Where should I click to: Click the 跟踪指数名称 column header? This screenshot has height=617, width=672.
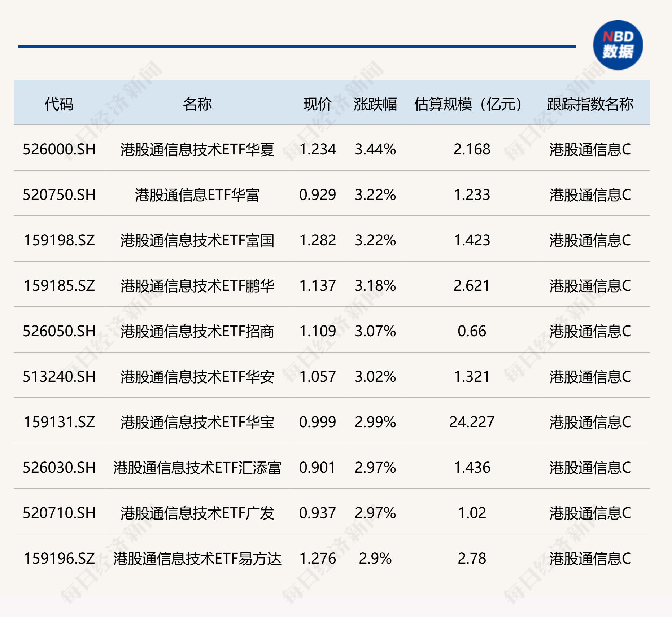[x=590, y=104]
